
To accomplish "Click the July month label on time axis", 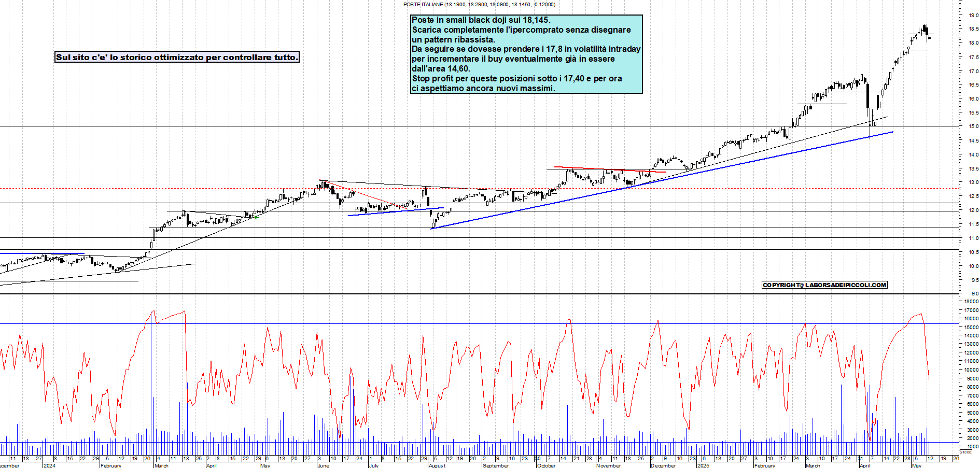I will [373, 465].
